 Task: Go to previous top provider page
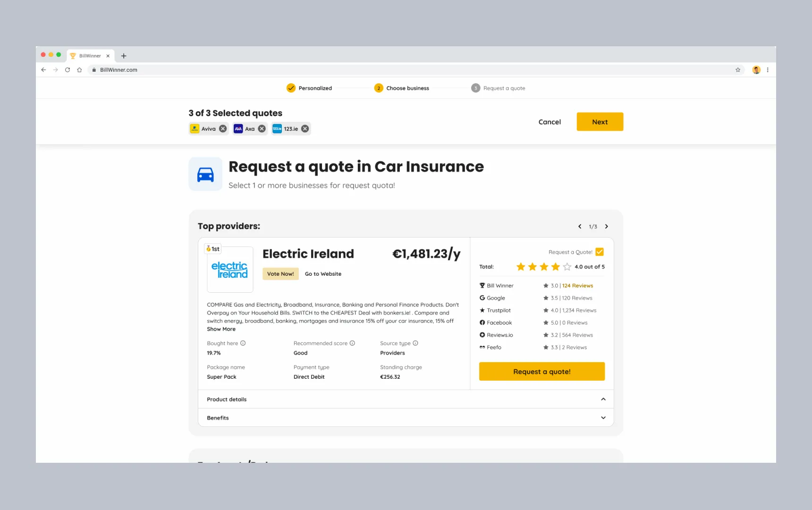pos(580,227)
